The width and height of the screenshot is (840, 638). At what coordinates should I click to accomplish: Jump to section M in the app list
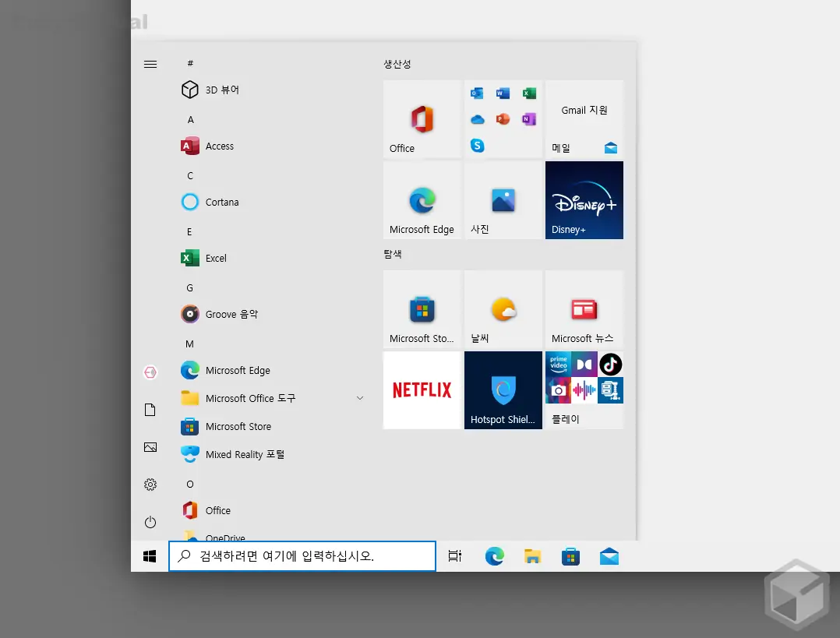pyautogui.click(x=189, y=344)
